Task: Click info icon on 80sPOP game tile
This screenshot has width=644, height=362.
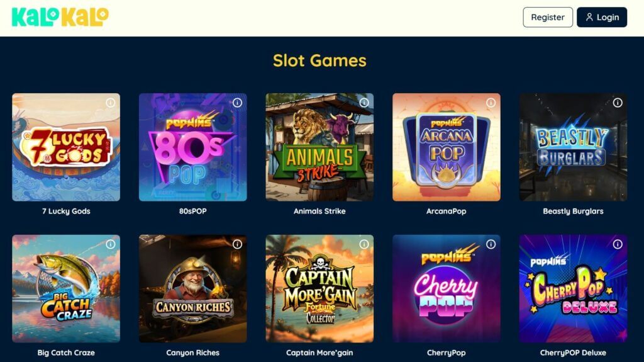Action: point(237,103)
